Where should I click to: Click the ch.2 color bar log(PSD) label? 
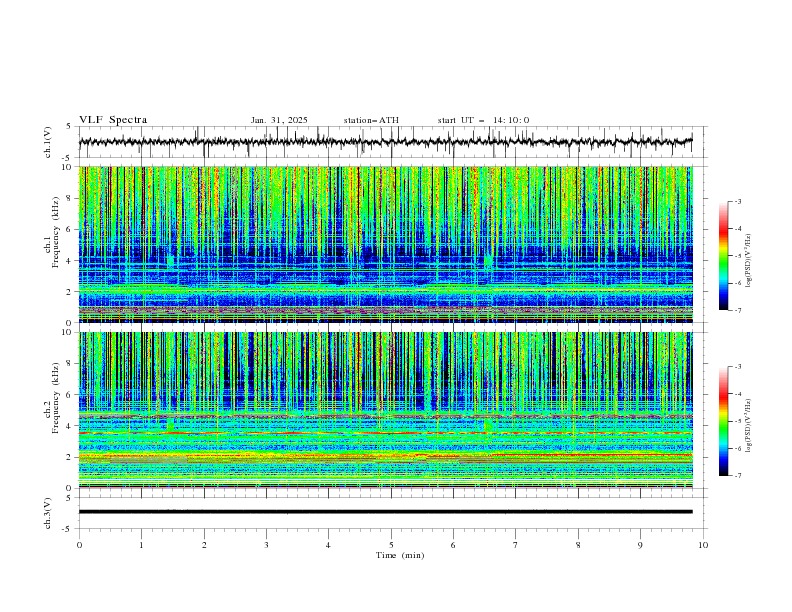[x=749, y=426]
